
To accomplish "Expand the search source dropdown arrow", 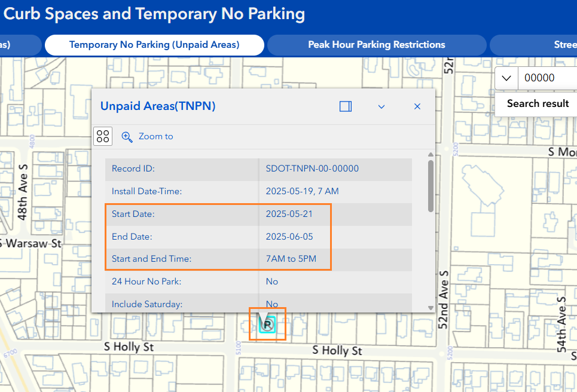I will point(506,78).
